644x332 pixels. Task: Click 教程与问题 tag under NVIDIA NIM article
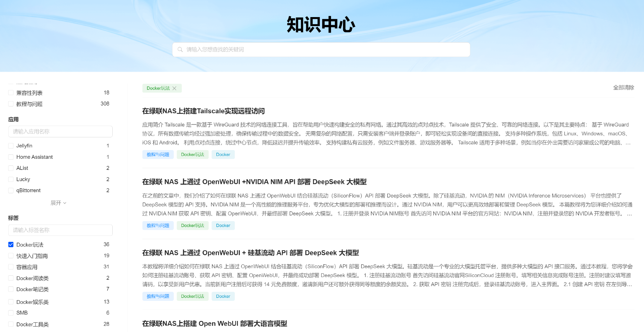(x=158, y=225)
